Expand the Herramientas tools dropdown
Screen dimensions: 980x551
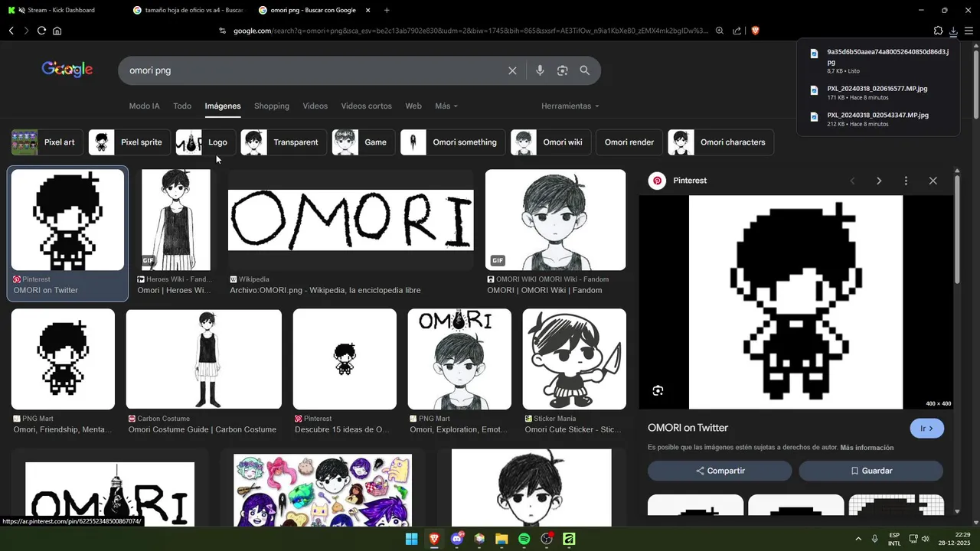point(570,106)
